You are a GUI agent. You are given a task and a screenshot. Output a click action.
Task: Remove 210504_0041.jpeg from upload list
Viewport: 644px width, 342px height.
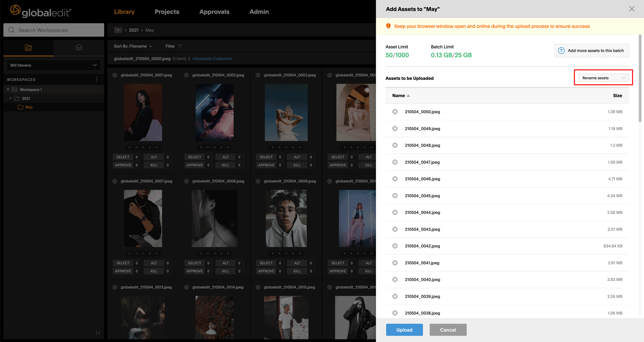(395, 263)
